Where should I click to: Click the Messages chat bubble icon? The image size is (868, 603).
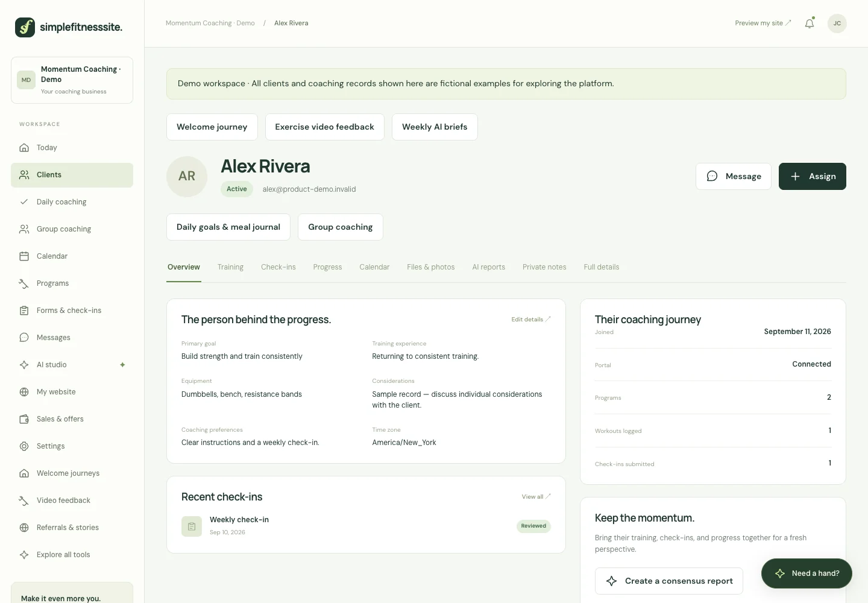pos(24,338)
